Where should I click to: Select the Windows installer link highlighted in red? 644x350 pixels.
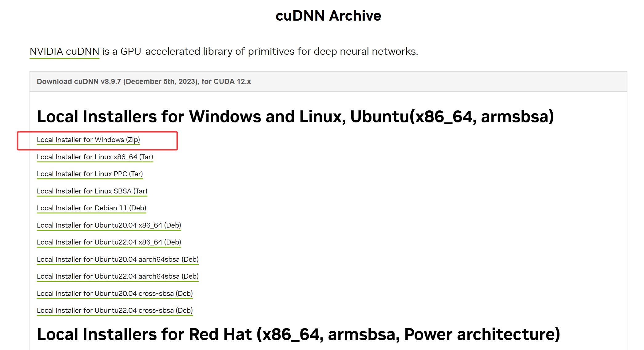tap(88, 140)
